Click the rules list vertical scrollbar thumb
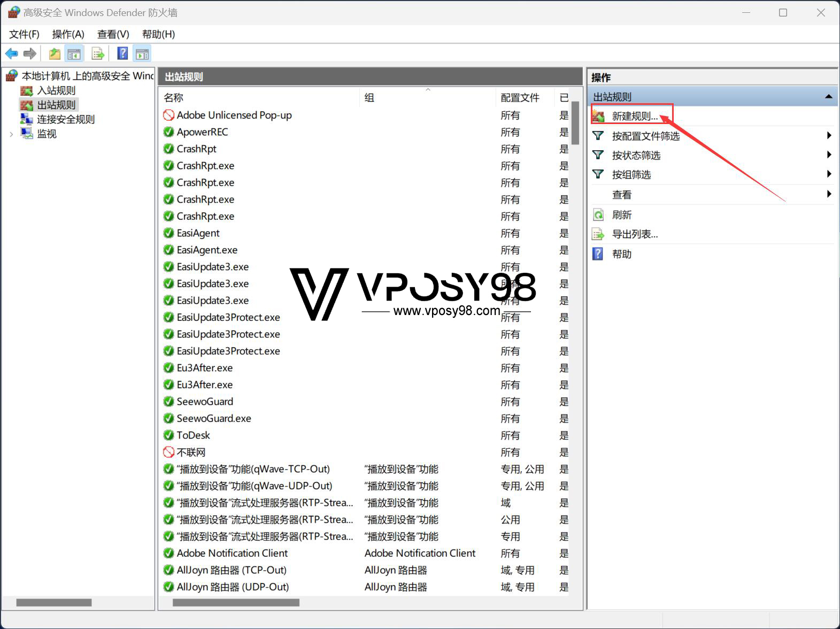The height and width of the screenshot is (629, 840). click(575, 123)
